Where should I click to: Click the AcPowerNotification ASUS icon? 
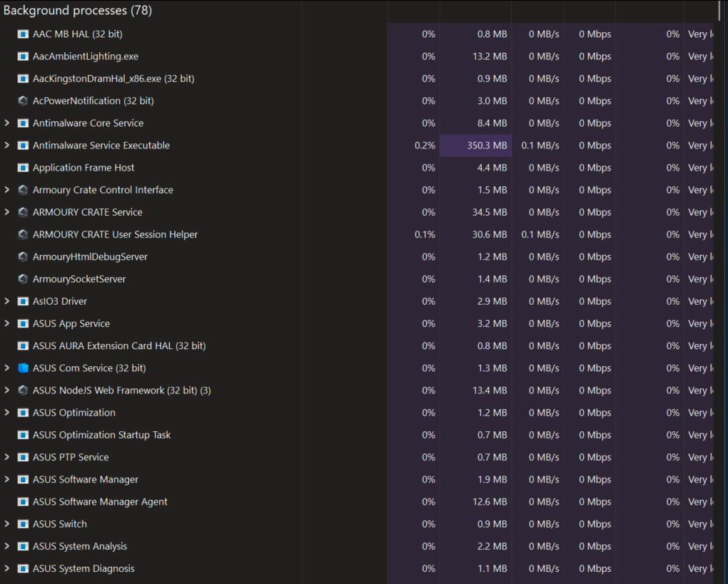tap(23, 101)
